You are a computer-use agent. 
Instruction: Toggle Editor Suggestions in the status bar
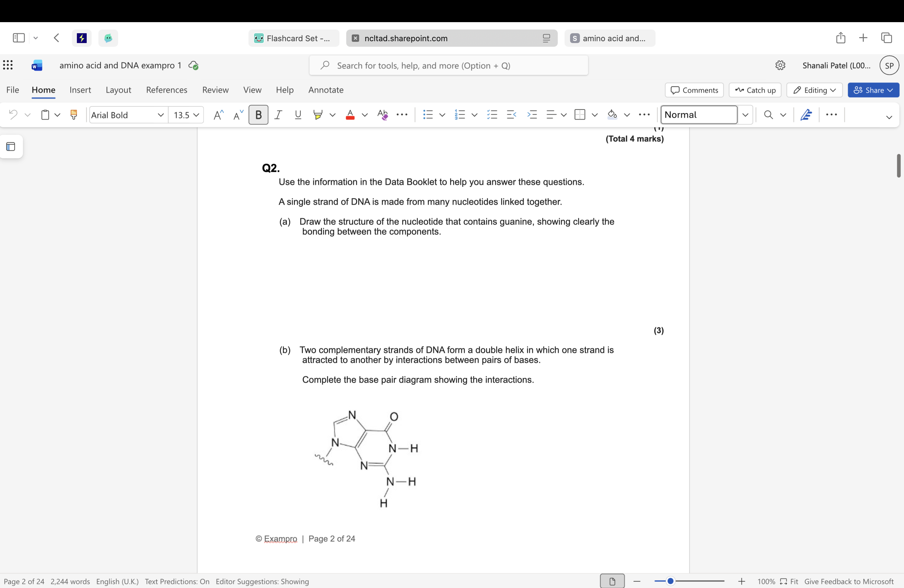(263, 582)
